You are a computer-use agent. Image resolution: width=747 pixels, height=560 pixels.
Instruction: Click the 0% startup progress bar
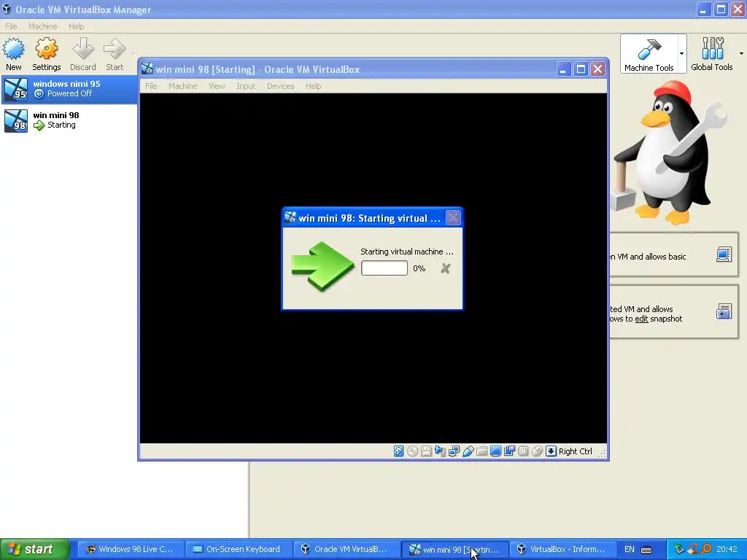384,268
